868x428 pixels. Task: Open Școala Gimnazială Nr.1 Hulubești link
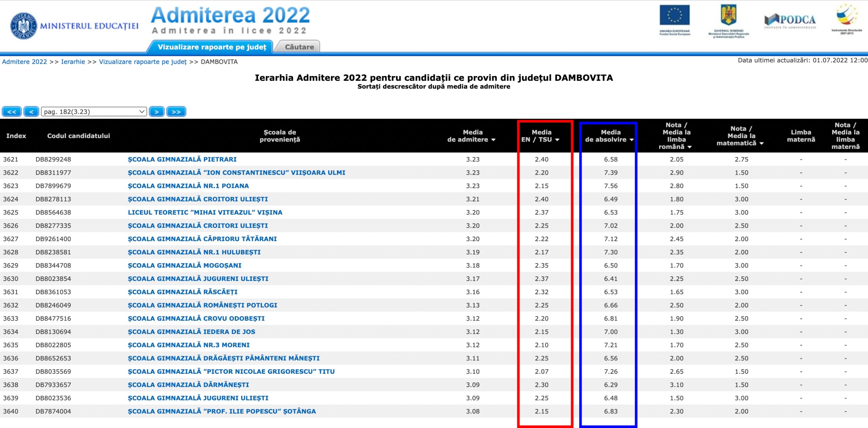[x=194, y=252]
